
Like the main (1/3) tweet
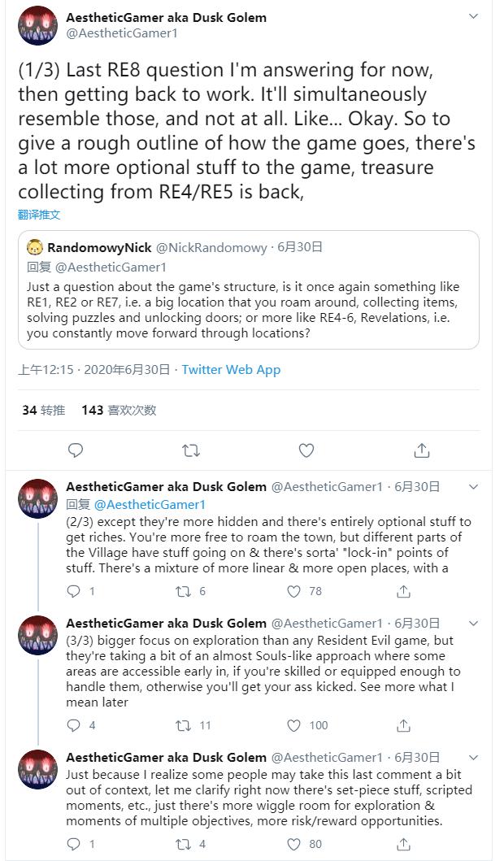click(x=306, y=450)
